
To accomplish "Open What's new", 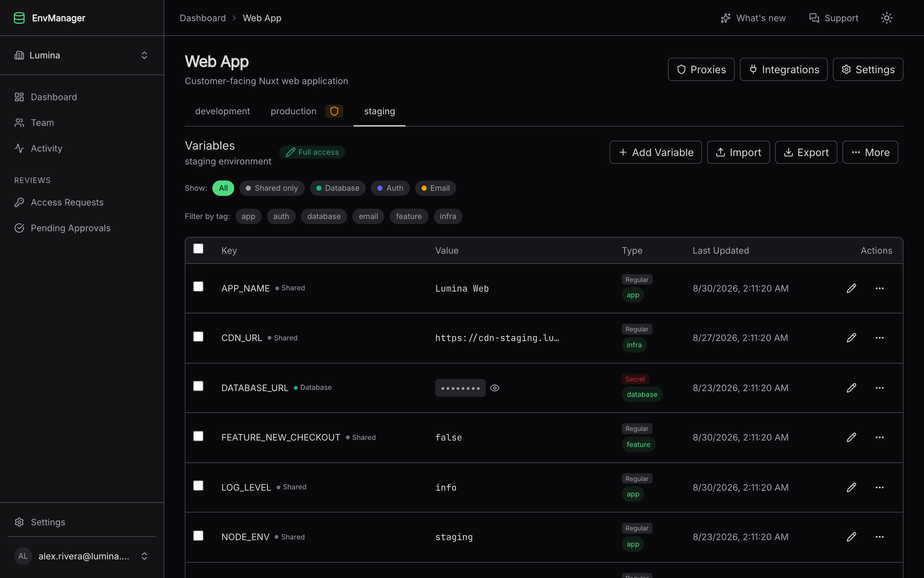I will tap(753, 18).
